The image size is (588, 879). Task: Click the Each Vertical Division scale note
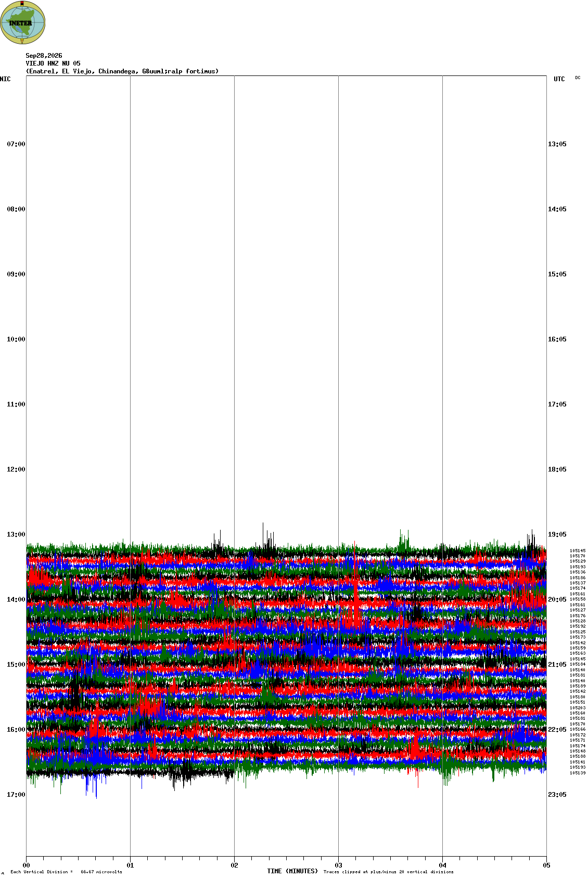66,872
